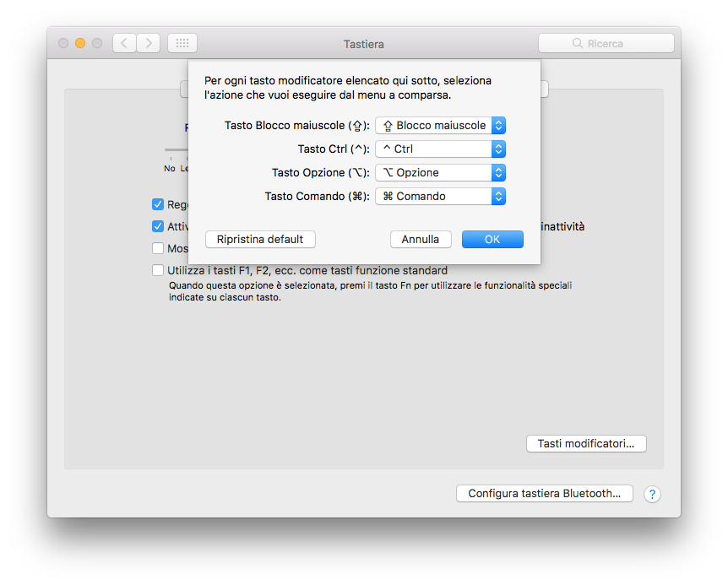728x585 pixels.
Task: Open the Tasto Blocco maiuscole dropdown
Action: tap(440, 125)
